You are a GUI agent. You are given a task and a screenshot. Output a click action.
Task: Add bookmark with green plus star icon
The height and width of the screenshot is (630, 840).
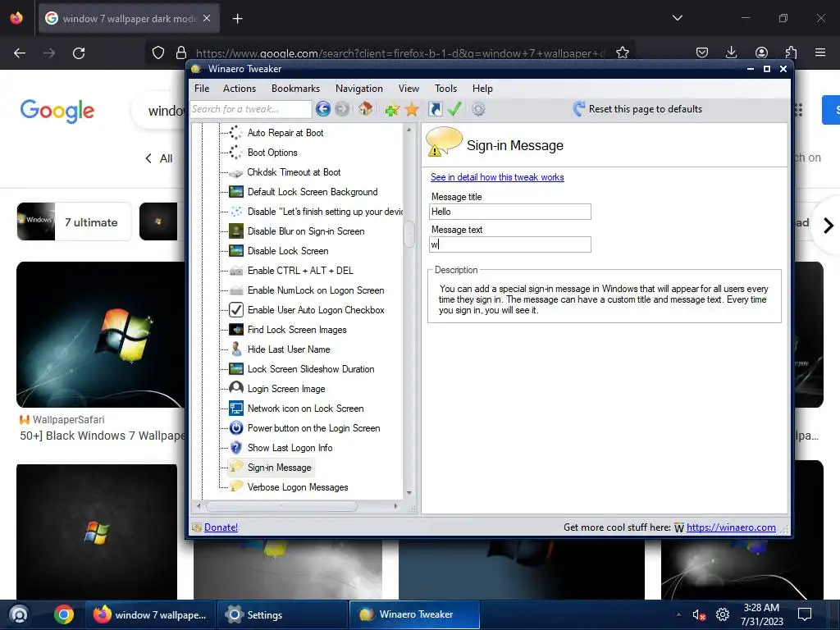coord(392,109)
